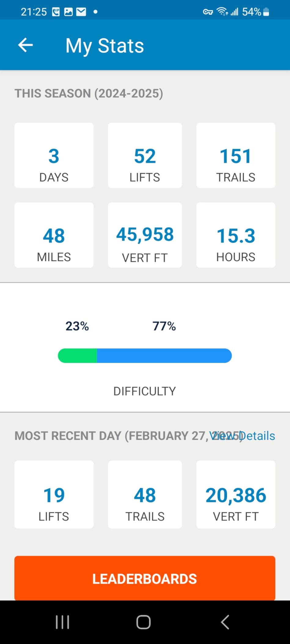This screenshot has height=644, width=290.
Task: Select the 3 DAYS season card
Action: (54, 155)
